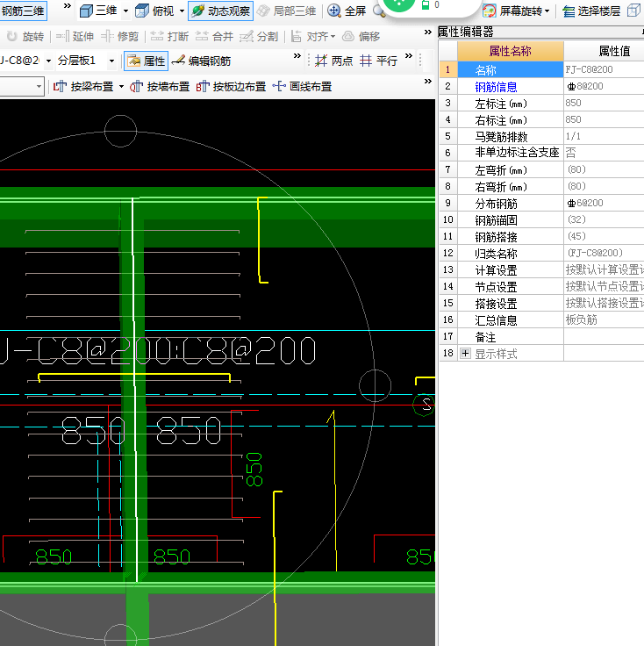Click the 打断 break tool

tap(169, 37)
